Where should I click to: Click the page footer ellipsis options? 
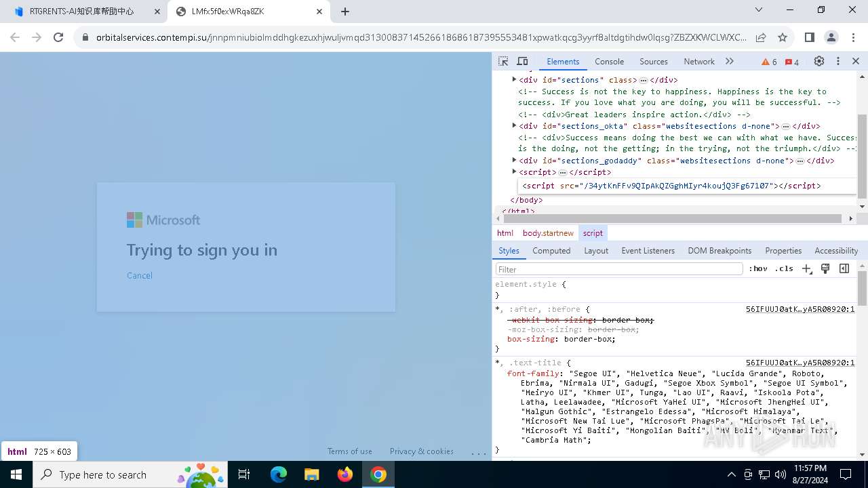tap(478, 452)
